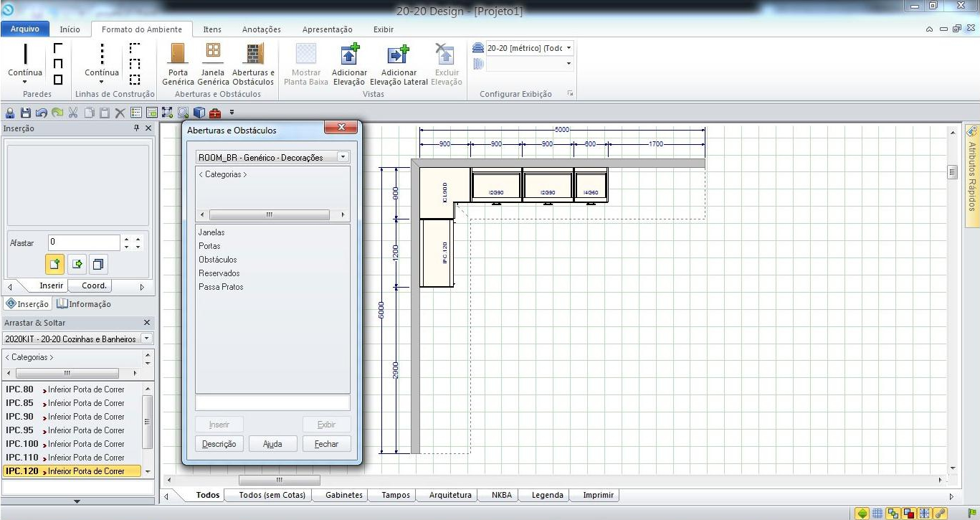Click the Porta Genérica door icon
The height and width of the screenshot is (520, 980).
coord(178,54)
